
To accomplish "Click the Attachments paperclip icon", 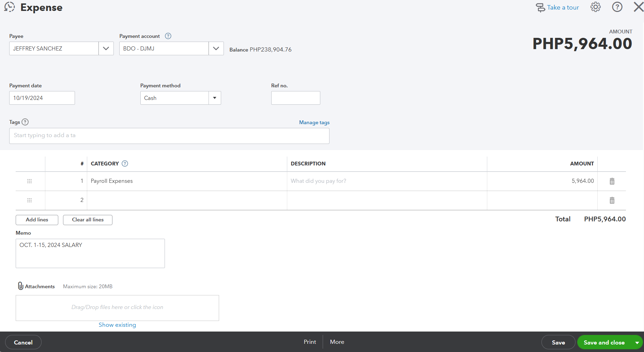I will 20,286.
